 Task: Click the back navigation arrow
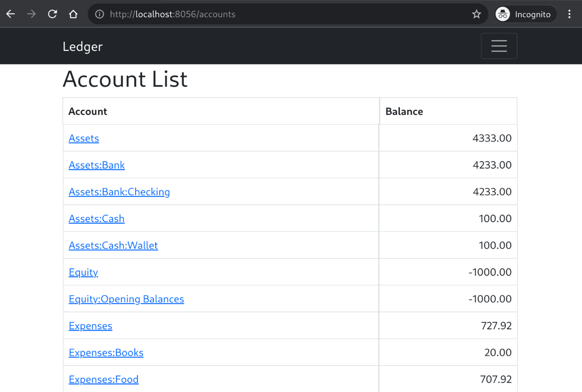coord(10,14)
